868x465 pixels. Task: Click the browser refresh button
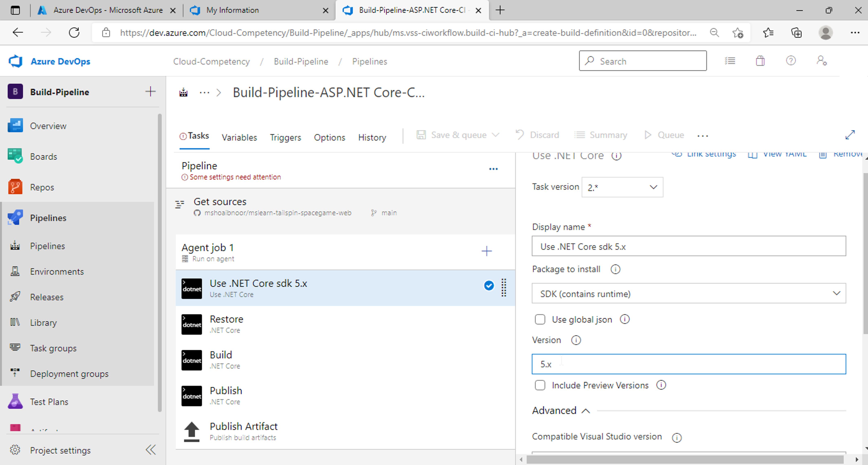pos(74,33)
